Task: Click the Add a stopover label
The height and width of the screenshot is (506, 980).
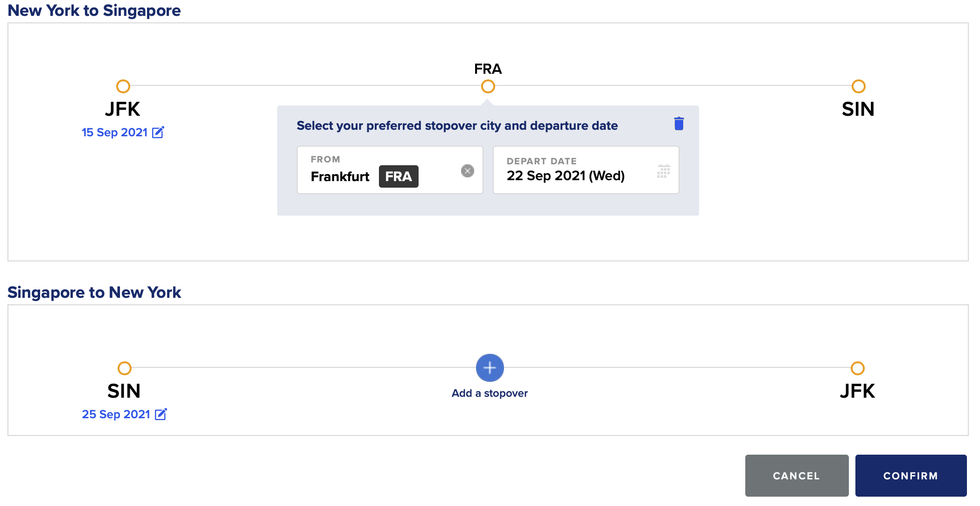Action: tap(490, 393)
